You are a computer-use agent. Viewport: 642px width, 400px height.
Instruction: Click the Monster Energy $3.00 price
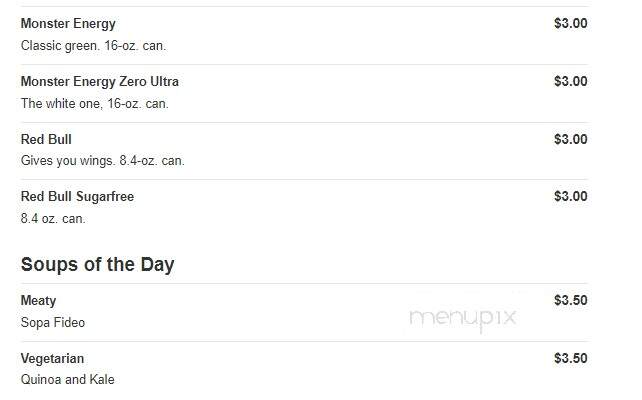click(571, 23)
